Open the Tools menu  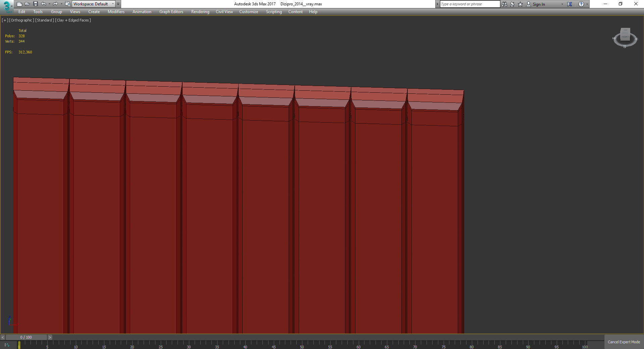click(38, 12)
